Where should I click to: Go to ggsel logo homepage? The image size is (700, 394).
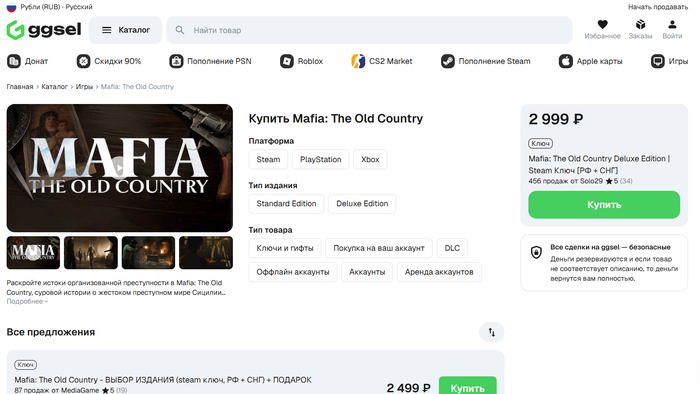point(44,30)
